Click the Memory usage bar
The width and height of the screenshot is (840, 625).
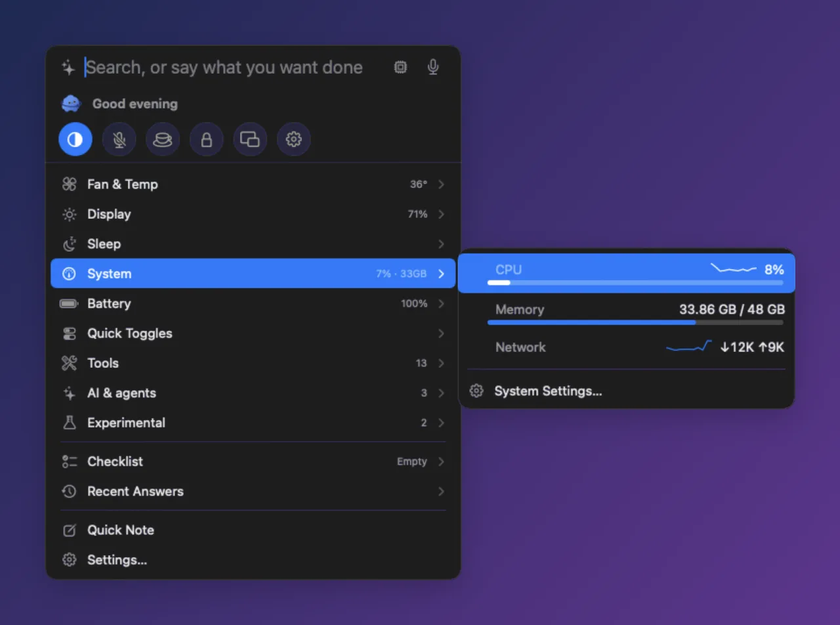[635, 322]
